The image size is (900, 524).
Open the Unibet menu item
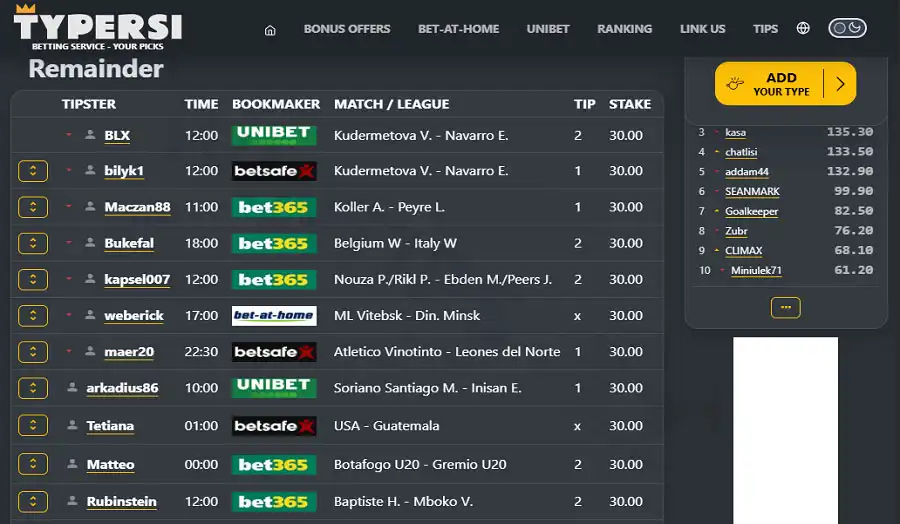click(x=548, y=29)
